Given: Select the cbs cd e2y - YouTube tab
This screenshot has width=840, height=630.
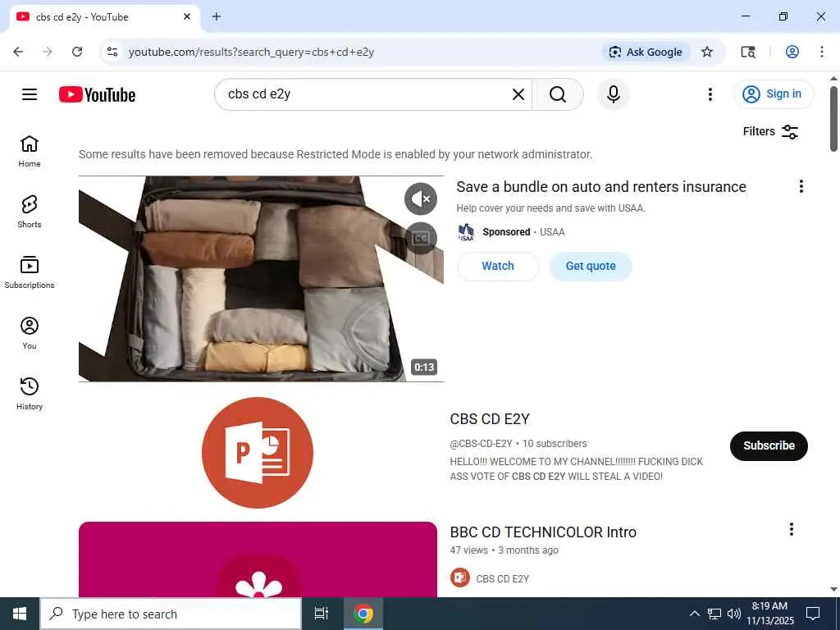Looking at the screenshot, I should tap(103, 17).
